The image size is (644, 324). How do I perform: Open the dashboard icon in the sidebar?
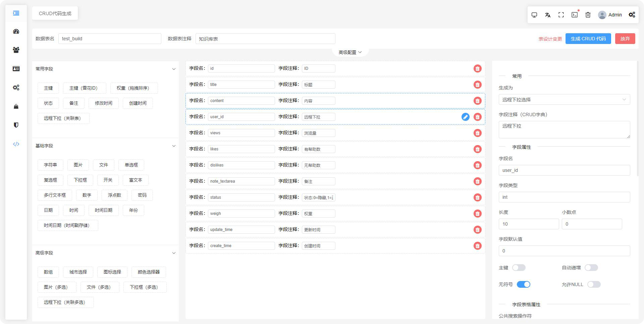click(x=16, y=31)
